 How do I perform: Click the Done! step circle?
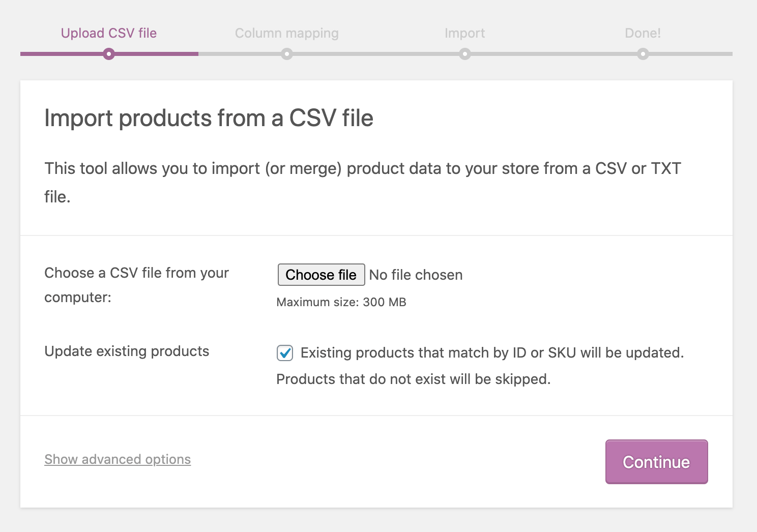click(643, 54)
